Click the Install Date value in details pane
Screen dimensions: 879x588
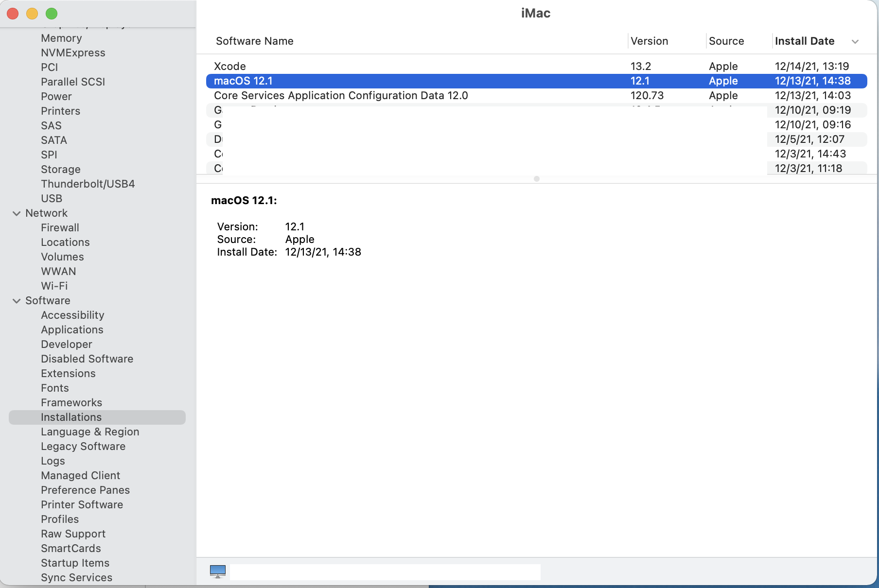[323, 252]
